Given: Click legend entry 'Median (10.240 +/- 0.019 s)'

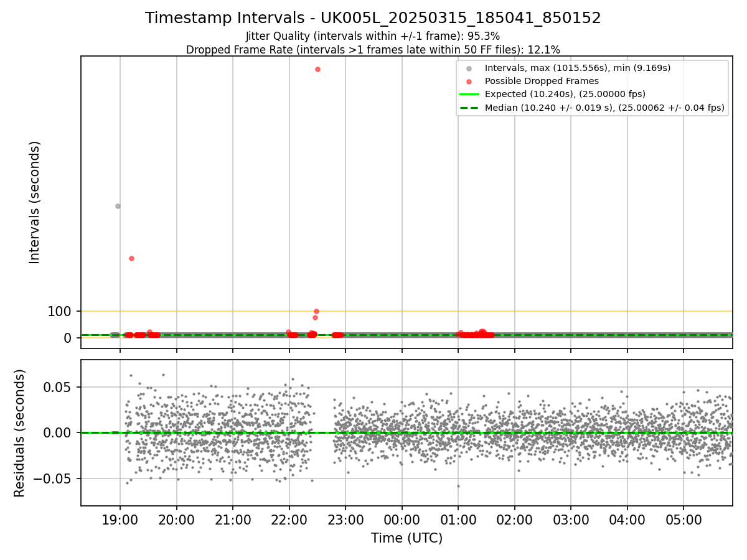Looking at the screenshot, I should click(x=604, y=108).
